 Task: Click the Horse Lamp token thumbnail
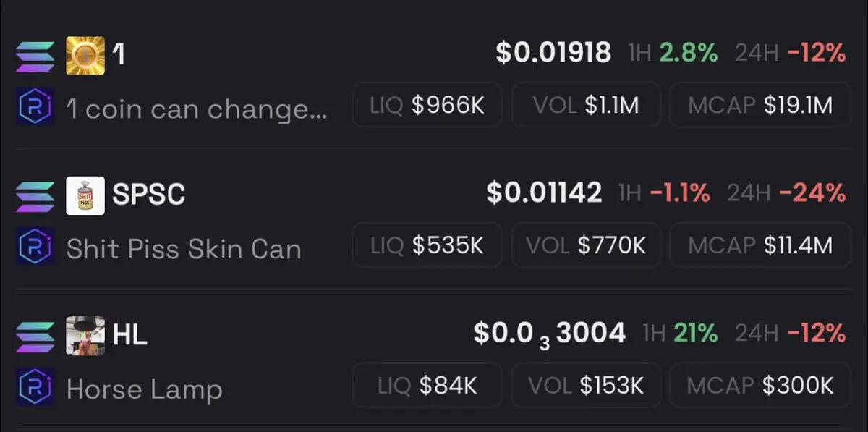pos(85,336)
